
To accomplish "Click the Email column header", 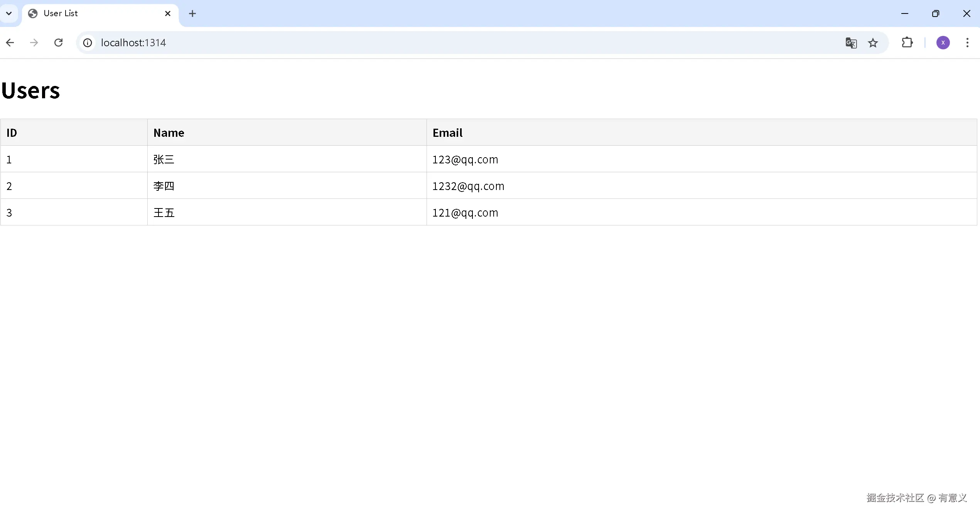I will point(447,133).
